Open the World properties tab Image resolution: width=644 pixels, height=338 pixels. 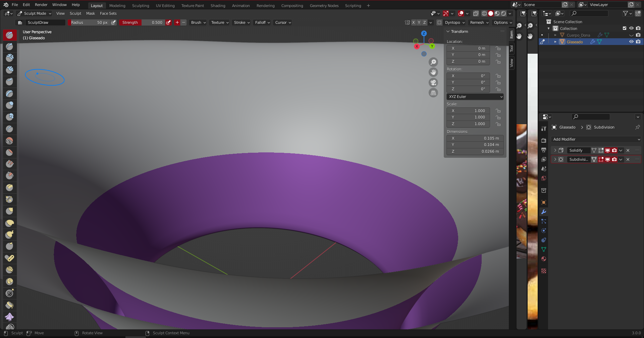click(x=544, y=178)
